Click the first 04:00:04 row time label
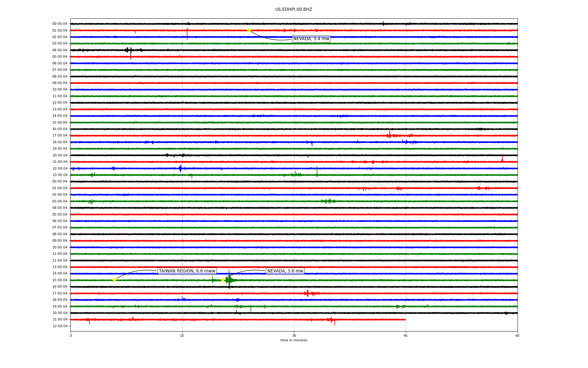This screenshot has height=368, width=588. (60, 50)
